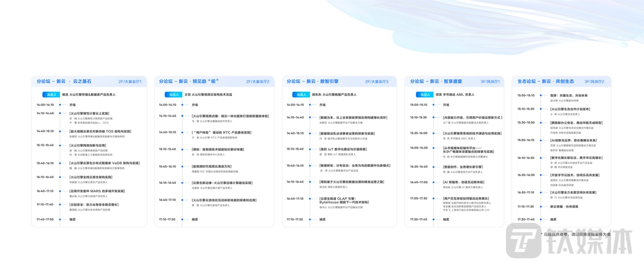Image resolution: width=644 pixels, height=270 pixels.
Task: Click 出品人 badge in 数智引擎 panel
Action: (x=301, y=94)
